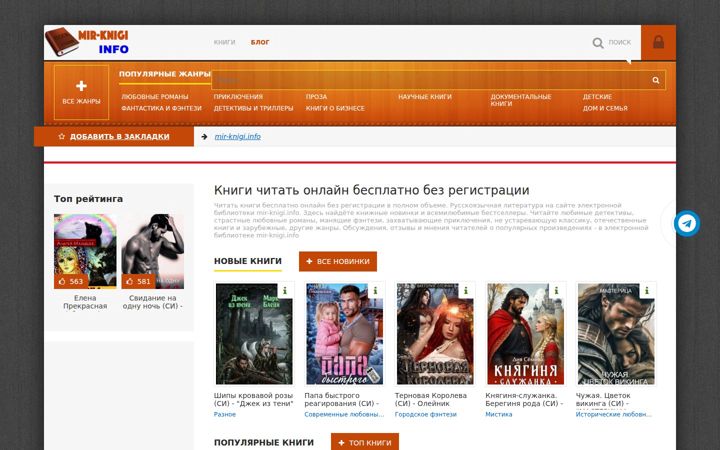Show info icon on Княгиня-служанка cover
The height and width of the screenshot is (450, 720).
(556, 291)
